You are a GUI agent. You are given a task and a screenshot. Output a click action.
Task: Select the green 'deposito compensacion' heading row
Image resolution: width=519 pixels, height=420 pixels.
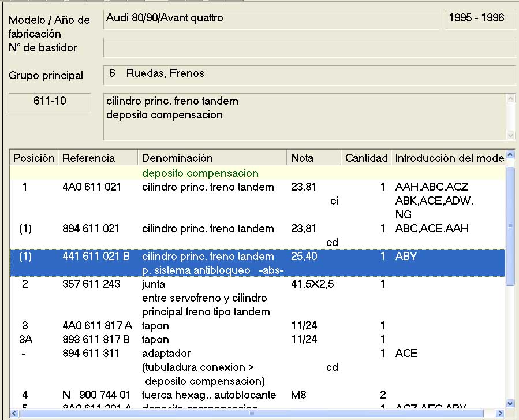pyautogui.click(x=257, y=173)
